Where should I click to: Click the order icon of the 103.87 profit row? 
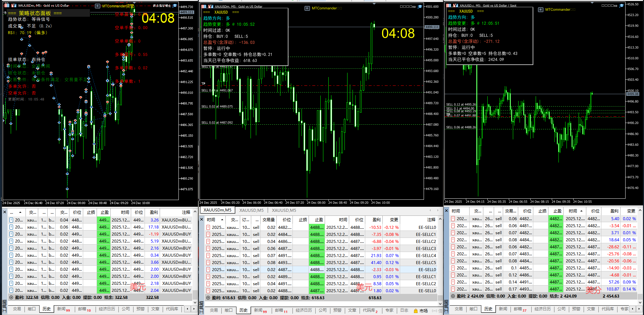point(453,289)
